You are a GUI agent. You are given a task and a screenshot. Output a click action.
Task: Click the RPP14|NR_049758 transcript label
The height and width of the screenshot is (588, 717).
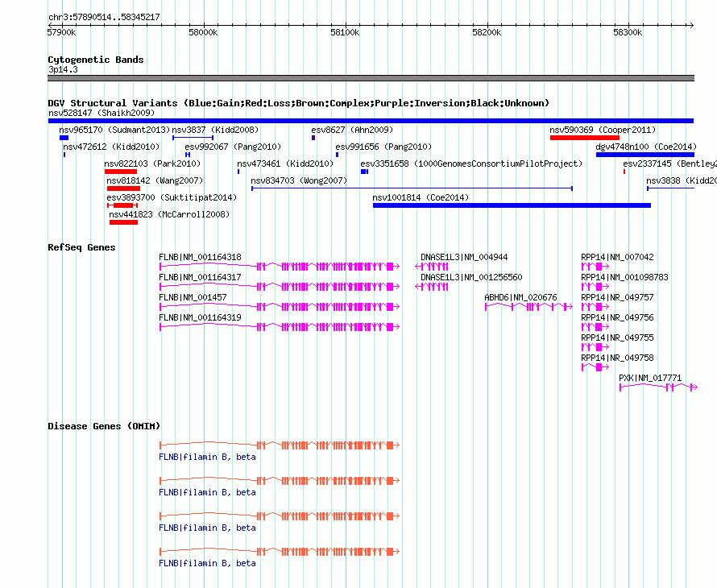click(617, 358)
